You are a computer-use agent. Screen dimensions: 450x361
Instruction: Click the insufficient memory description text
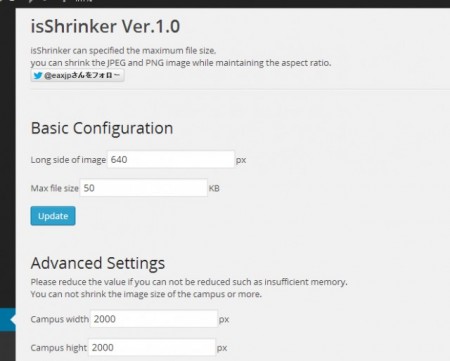point(189,282)
